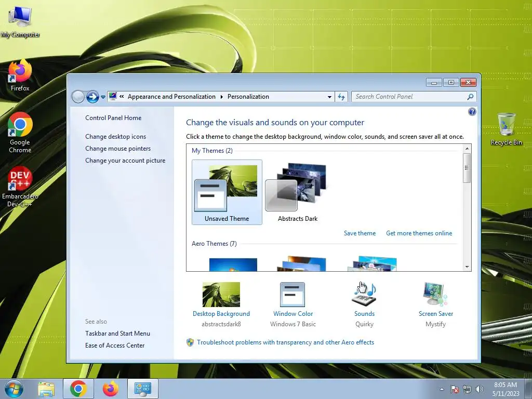Image resolution: width=532 pixels, height=399 pixels.
Task: Open Screen Saver settings icon
Action: pyautogui.click(x=436, y=295)
